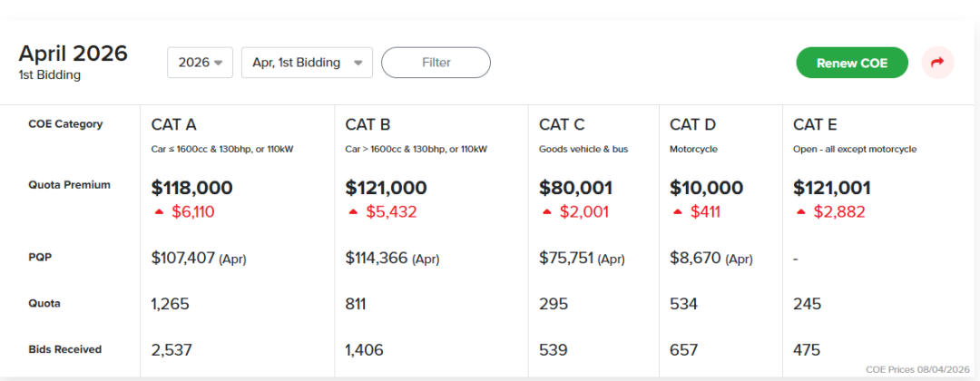Select the CAT A column header
The height and width of the screenshot is (381, 980).
(x=174, y=124)
